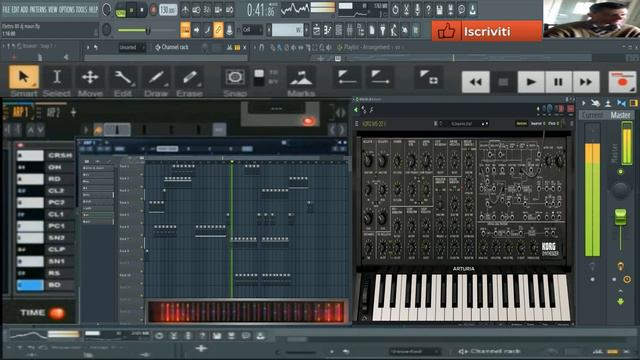Click the chat bubble icon in top bar
The width and height of the screenshot is (640, 360).
click(461, 10)
